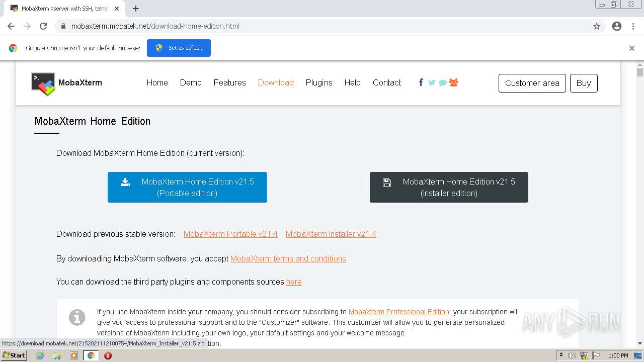Click the Chrome taskbar icon
Viewport: 644px width, 362px height.
coord(91,355)
